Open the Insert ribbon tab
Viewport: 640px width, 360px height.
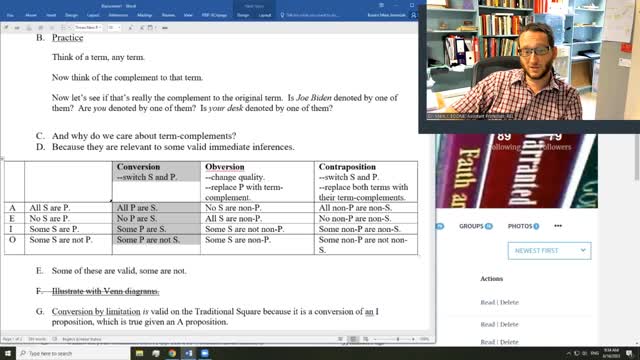pyautogui.click(x=51, y=15)
